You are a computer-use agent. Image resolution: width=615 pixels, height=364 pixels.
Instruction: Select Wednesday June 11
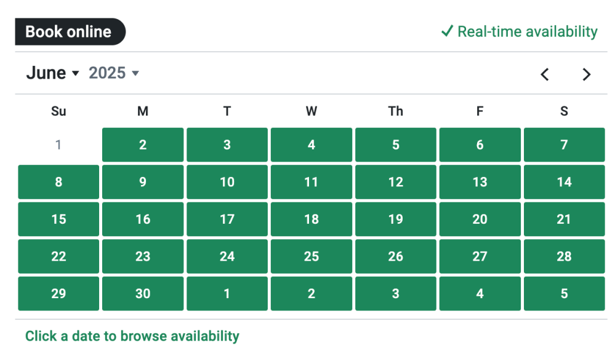(x=312, y=182)
